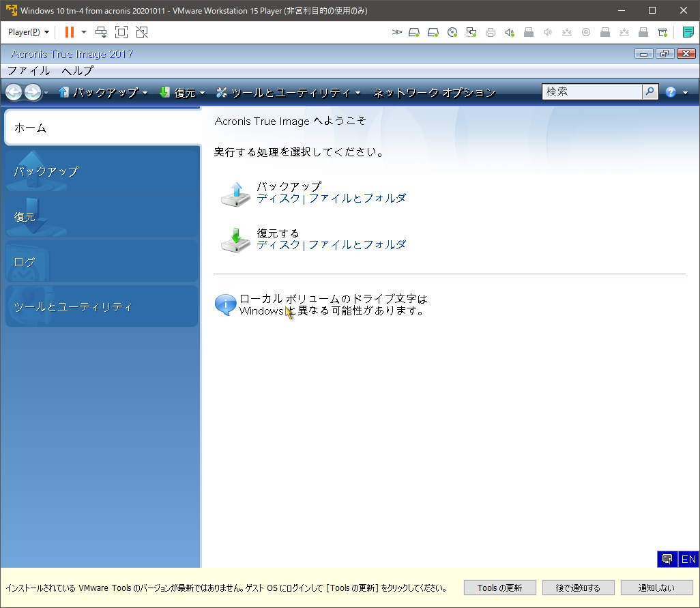Click into the 検索 search field
The image size is (700, 608).
point(592,92)
